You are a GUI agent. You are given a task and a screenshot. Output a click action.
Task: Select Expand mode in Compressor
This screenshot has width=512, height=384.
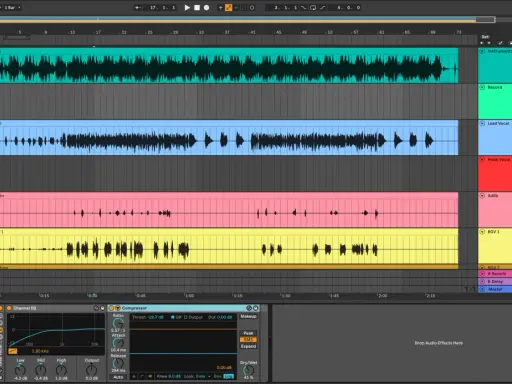click(248, 346)
